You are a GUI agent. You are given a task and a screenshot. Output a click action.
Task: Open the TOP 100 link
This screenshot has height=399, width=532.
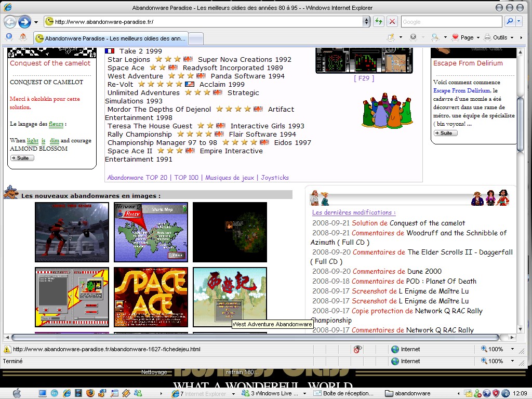pos(187,178)
